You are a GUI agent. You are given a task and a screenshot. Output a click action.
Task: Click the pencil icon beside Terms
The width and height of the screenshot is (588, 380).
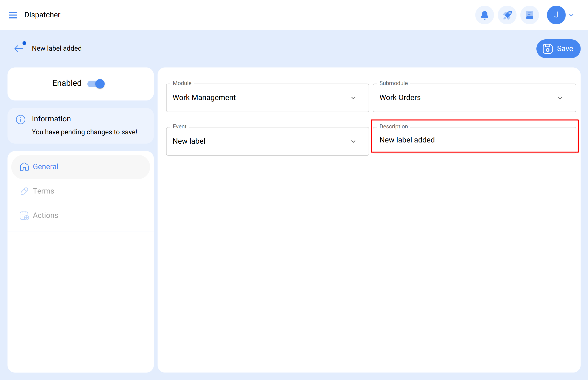point(24,191)
